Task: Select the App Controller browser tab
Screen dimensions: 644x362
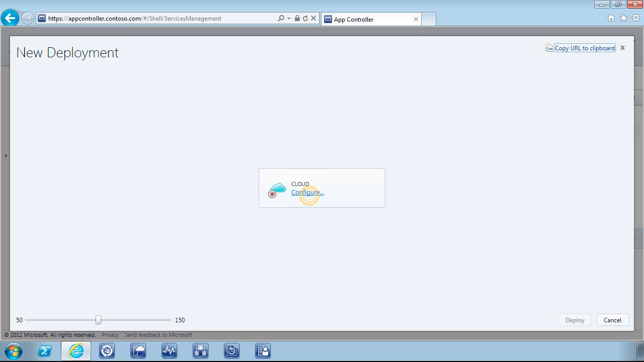Action: (371, 19)
